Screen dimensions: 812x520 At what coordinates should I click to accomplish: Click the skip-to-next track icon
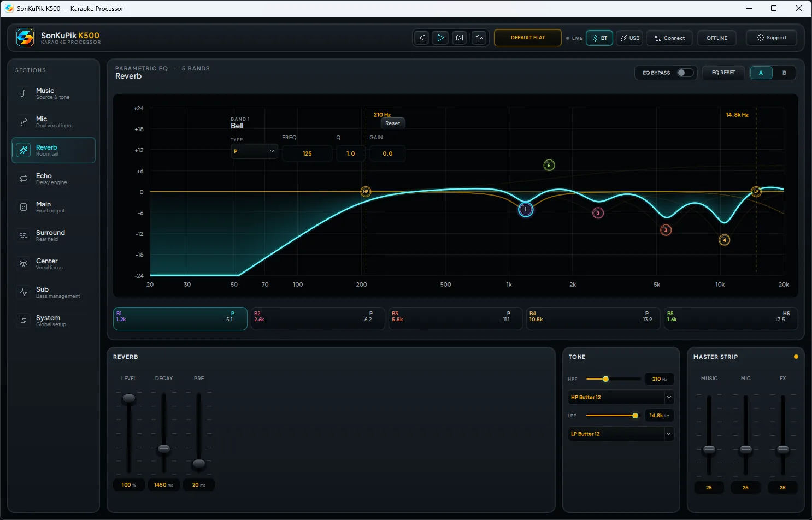pyautogui.click(x=460, y=38)
